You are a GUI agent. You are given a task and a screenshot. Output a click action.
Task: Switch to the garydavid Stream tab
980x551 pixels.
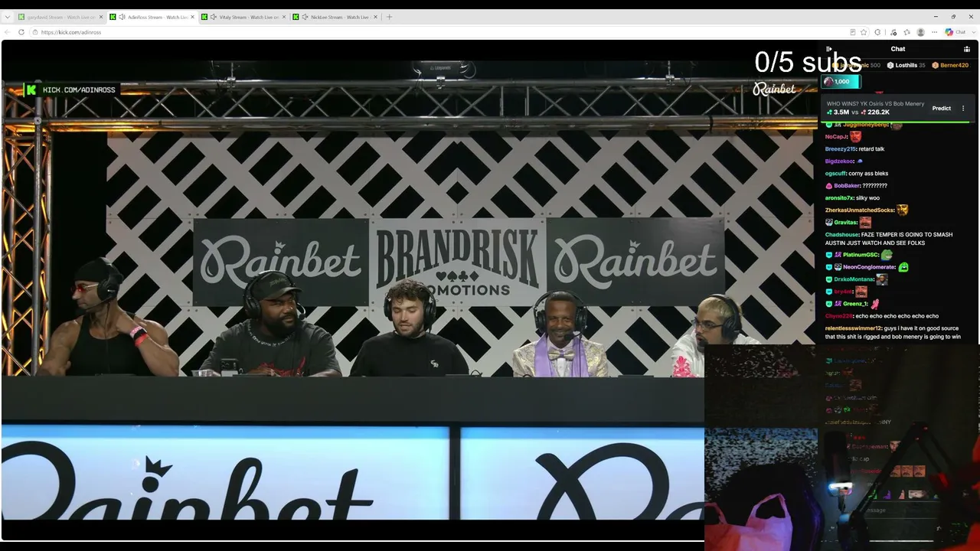(x=60, y=17)
